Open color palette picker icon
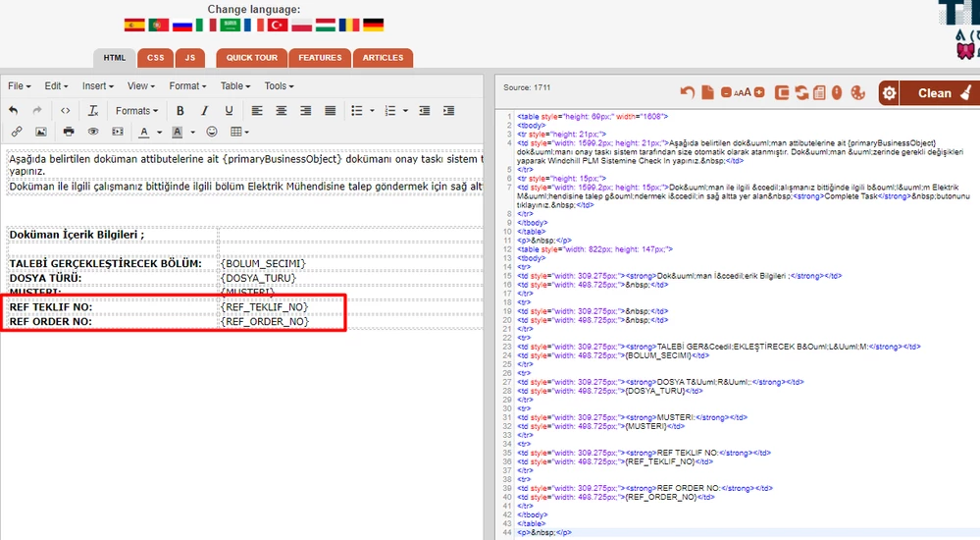 tap(858, 92)
